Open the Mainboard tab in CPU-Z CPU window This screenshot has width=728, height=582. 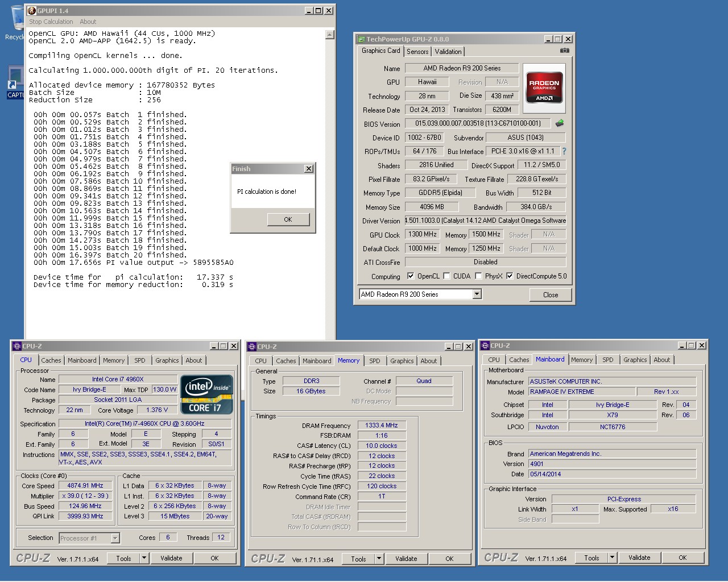click(82, 360)
